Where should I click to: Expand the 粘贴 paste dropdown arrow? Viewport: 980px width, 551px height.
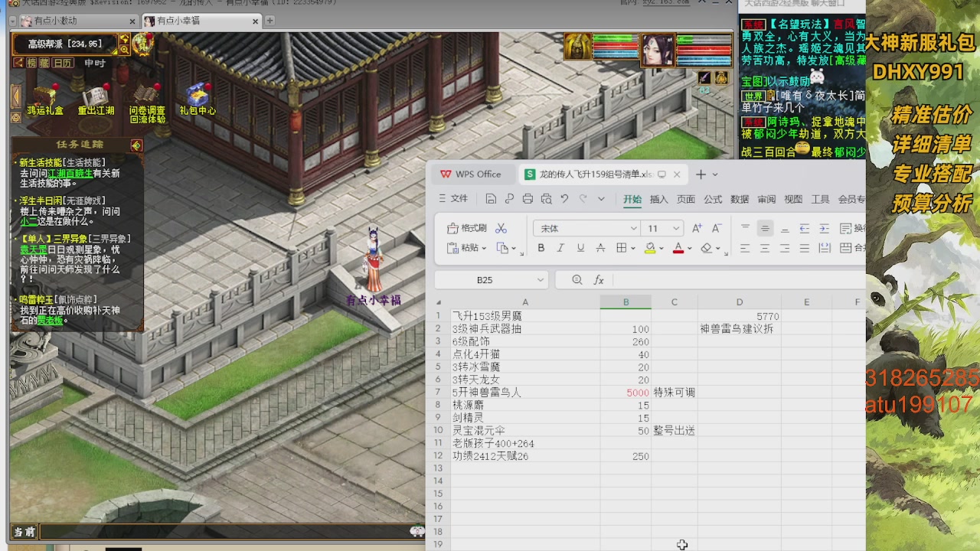click(x=485, y=249)
